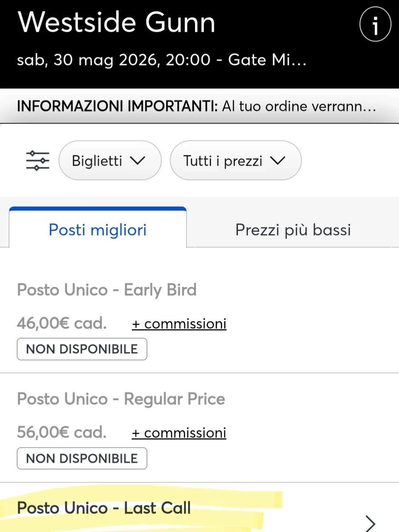Switch to the Prezzi più bassi tab
Screen dimensions: 399x532
(293, 229)
